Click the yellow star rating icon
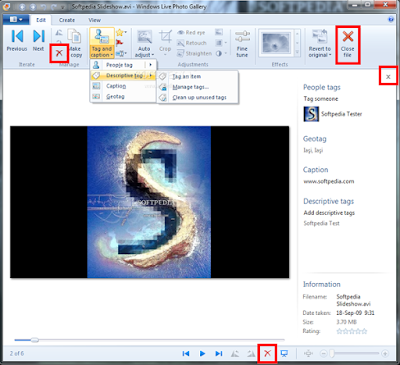Viewport: 400px width, 365px height. point(120,33)
